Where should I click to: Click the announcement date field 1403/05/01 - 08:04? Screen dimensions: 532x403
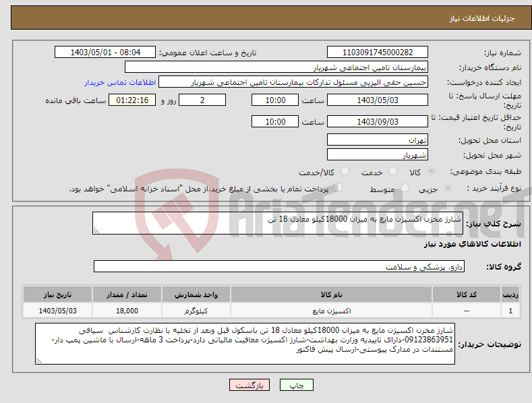pos(105,53)
